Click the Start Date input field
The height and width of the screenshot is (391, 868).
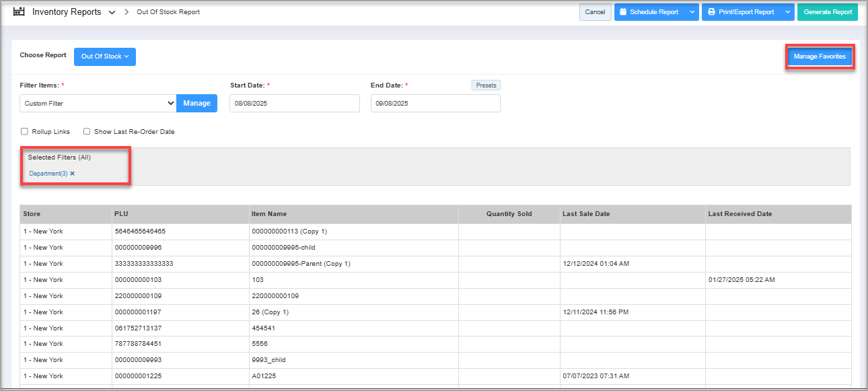pos(294,103)
